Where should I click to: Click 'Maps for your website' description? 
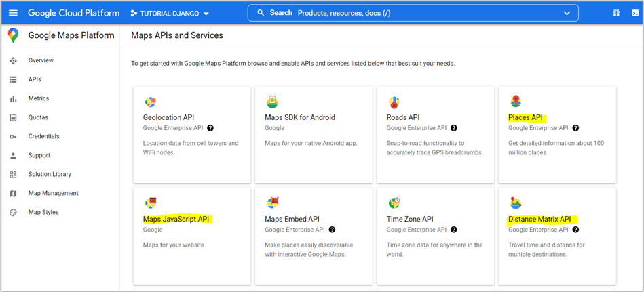pyautogui.click(x=173, y=245)
